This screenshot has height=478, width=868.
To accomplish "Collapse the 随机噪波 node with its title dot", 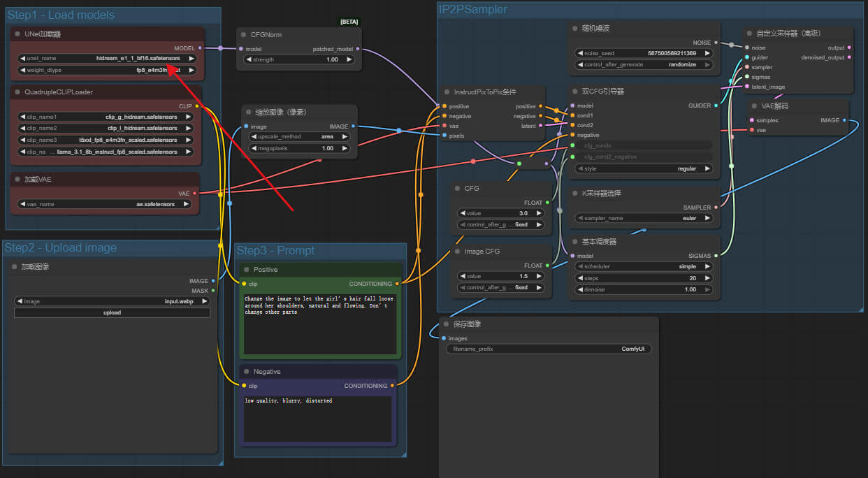I will pos(575,29).
